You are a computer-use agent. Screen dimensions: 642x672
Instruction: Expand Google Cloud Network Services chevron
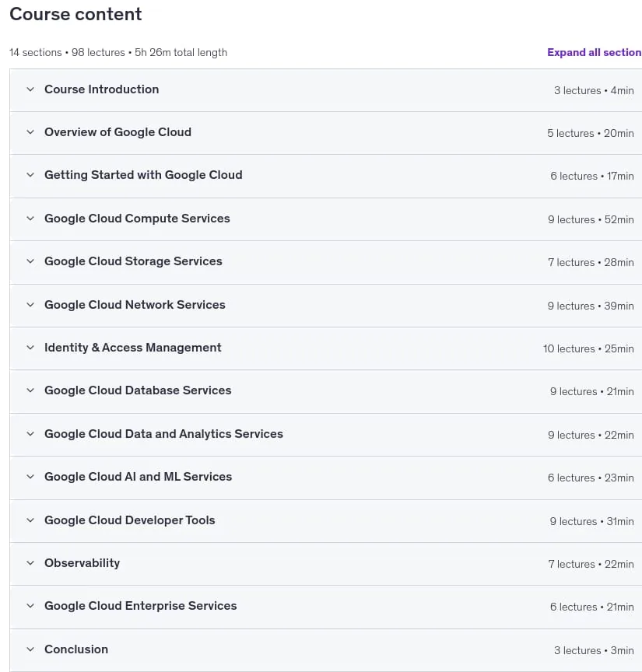(30, 305)
